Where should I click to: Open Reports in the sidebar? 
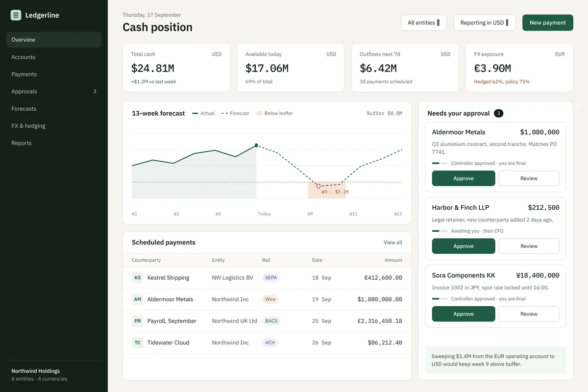pos(54,143)
